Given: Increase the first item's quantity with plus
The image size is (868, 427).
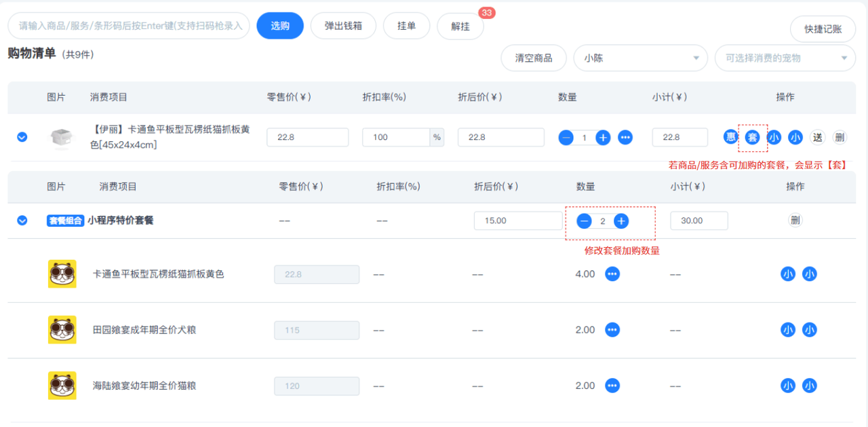Looking at the screenshot, I should [x=603, y=137].
